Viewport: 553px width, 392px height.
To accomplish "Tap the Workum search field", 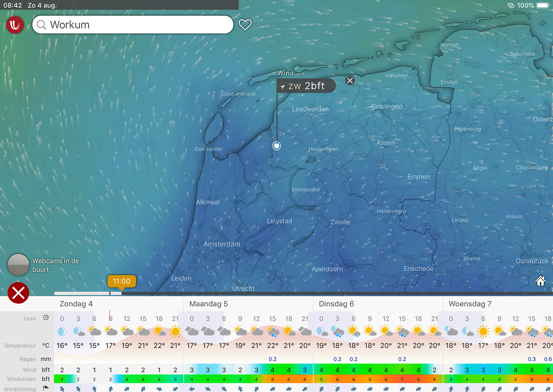I will click(133, 25).
